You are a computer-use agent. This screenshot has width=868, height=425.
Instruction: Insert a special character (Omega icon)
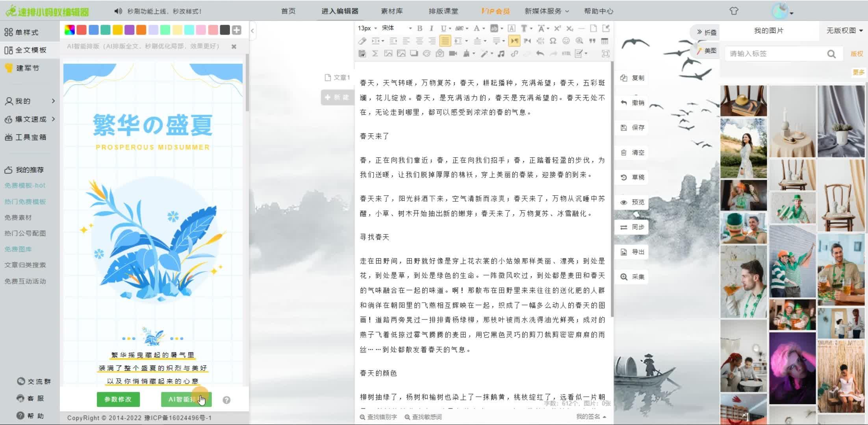553,41
